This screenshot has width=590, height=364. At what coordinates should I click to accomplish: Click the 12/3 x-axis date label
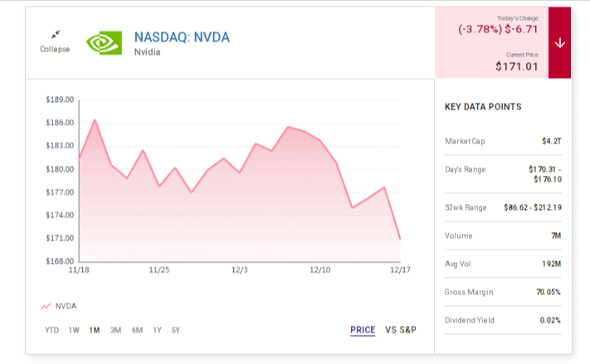point(240,269)
